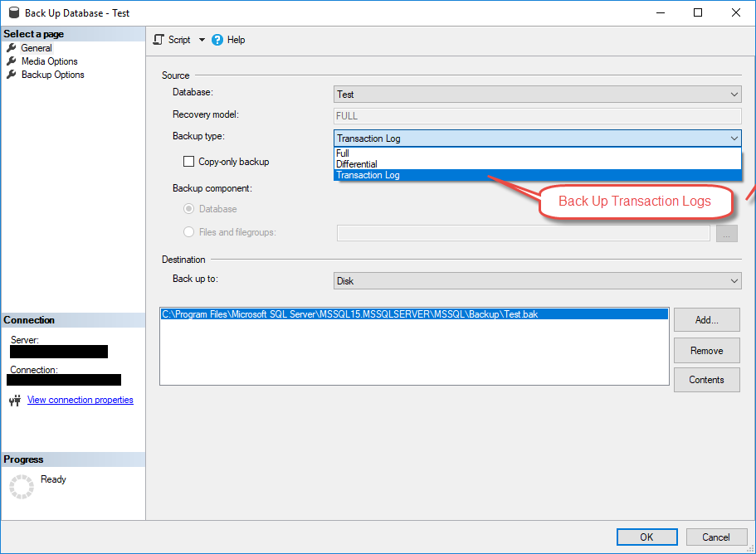Select the Database radio button

pos(189,209)
